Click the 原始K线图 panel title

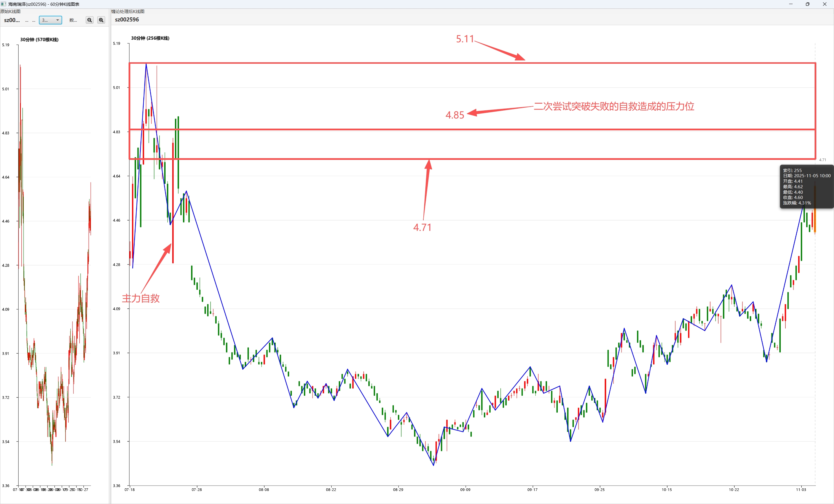(10, 12)
